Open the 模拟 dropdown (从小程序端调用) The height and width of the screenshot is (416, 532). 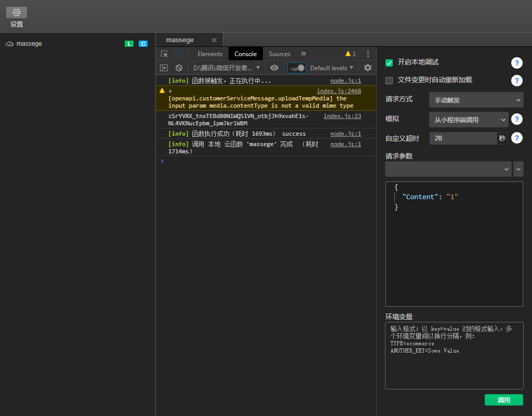point(468,120)
